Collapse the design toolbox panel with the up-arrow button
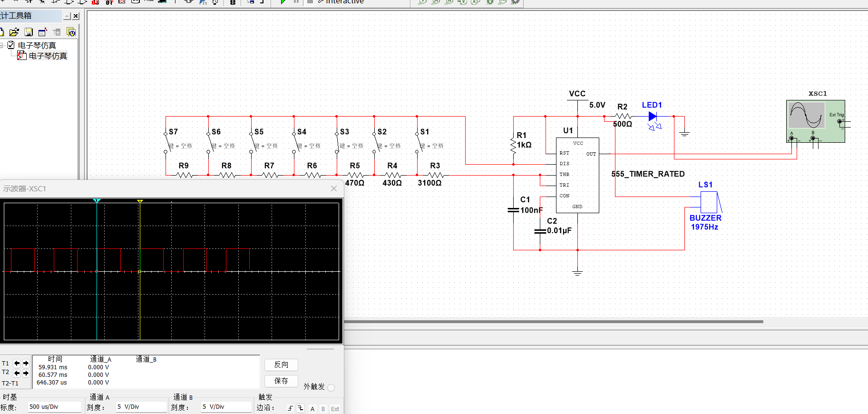868x414 pixels. pyautogui.click(x=67, y=16)
